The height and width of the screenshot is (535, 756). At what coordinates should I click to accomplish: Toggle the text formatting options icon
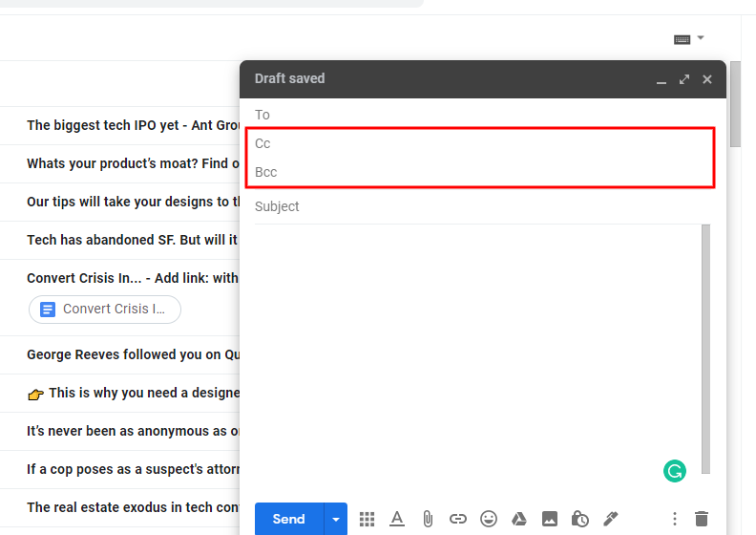point(397,519)
